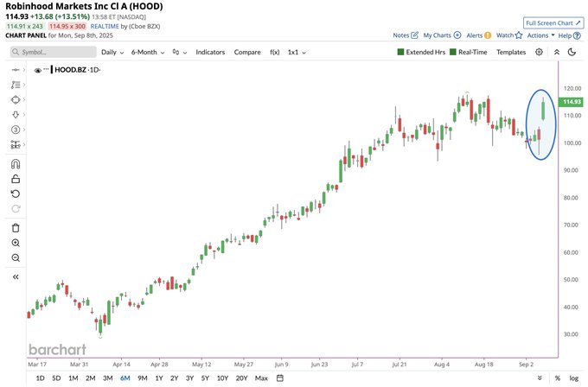
Task: Toggle the lock drawings padlock
Action: click(x=16, y=179)
